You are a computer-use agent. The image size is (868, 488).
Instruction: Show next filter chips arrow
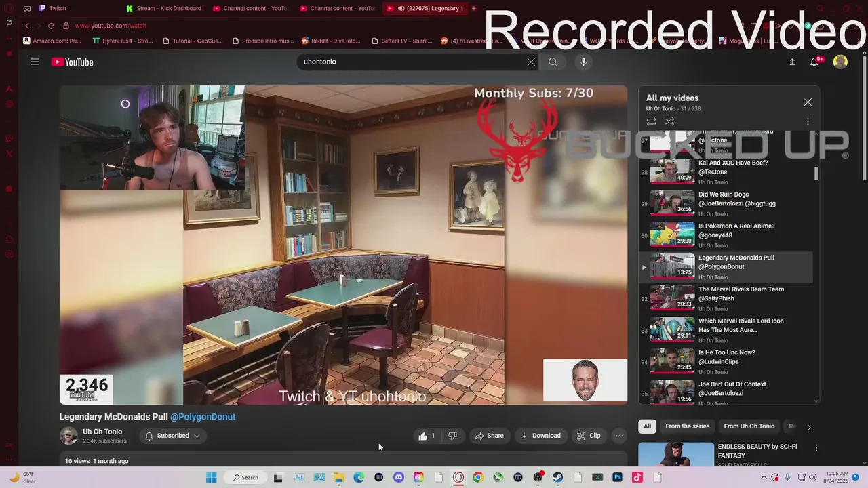(808, 427)
